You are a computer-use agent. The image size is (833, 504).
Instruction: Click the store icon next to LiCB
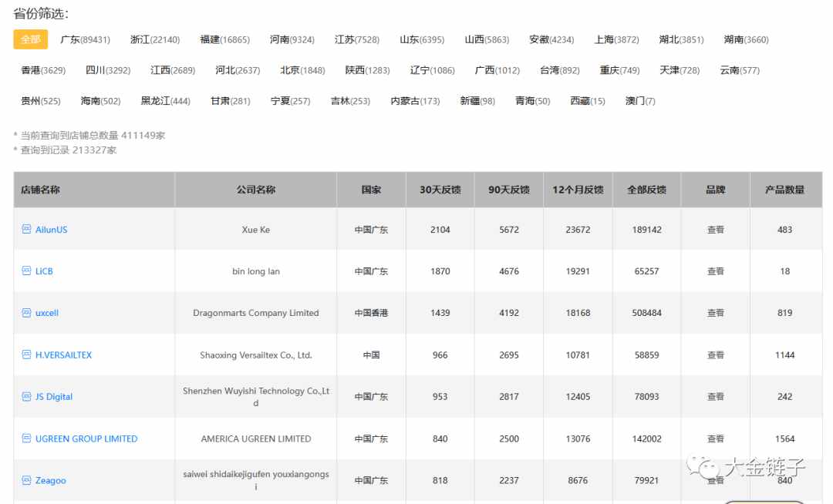click(x=26, y=271)
